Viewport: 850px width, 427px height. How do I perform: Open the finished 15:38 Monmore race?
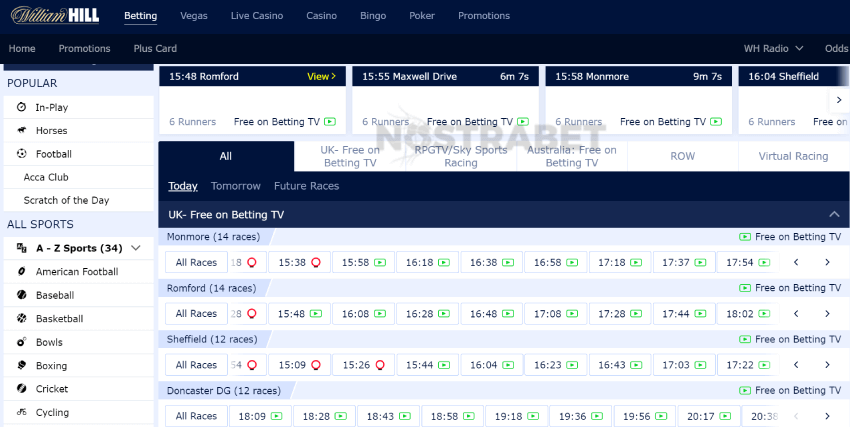[299, 262]
